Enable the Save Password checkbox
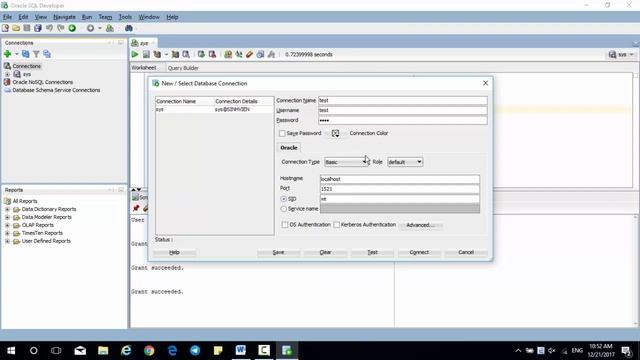Image resolution: width=640 pixels, height=360 pixels. click(x=282, y=133)
